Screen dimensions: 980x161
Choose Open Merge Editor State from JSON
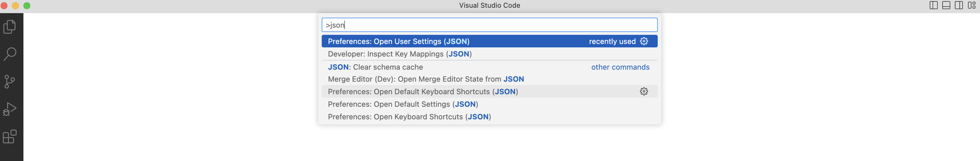(489, 79)
